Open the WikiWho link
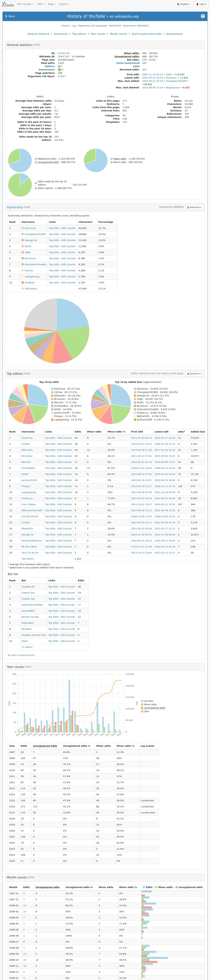Screen dimensions: 210x980 [x=179, y=207]
